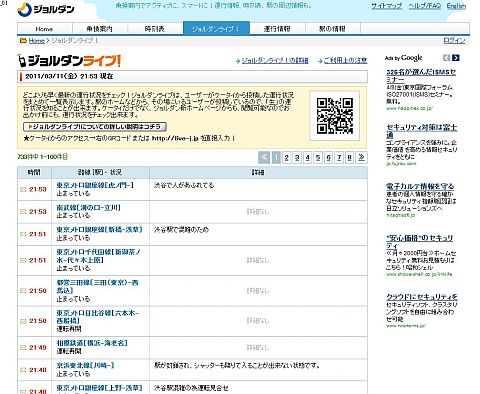Go to page 3 in pagination
Screen dimensions: 480x394
tap(297, 157)
